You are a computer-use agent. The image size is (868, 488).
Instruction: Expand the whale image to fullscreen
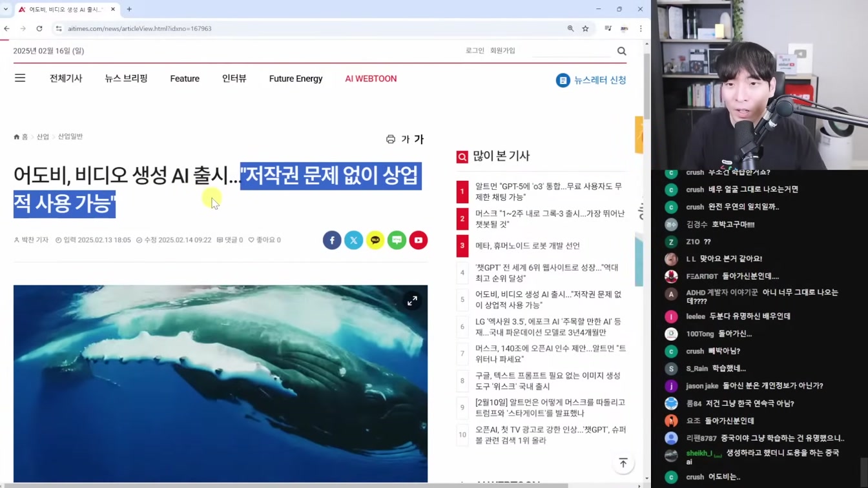point(412,301)
